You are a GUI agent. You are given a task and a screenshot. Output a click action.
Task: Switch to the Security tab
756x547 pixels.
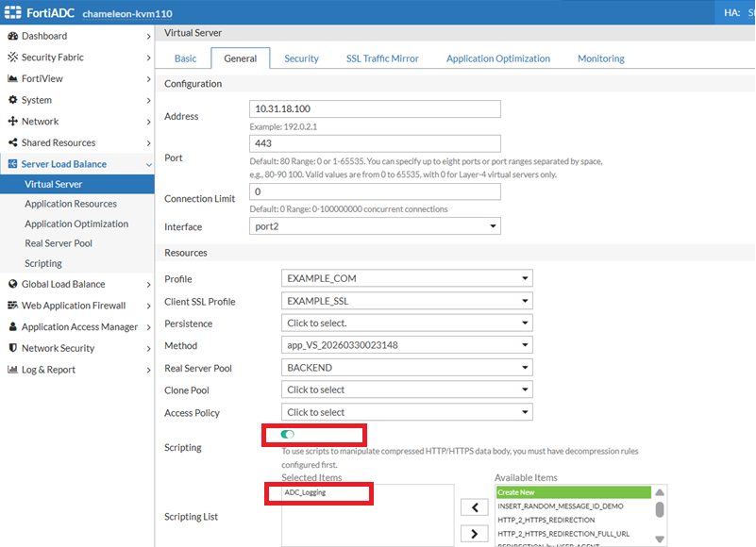click(x=301, y=58)
